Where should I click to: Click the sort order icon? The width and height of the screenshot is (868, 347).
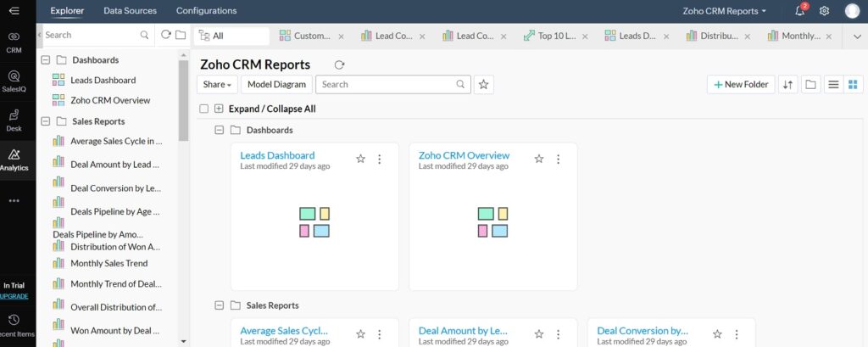point(788,84)
